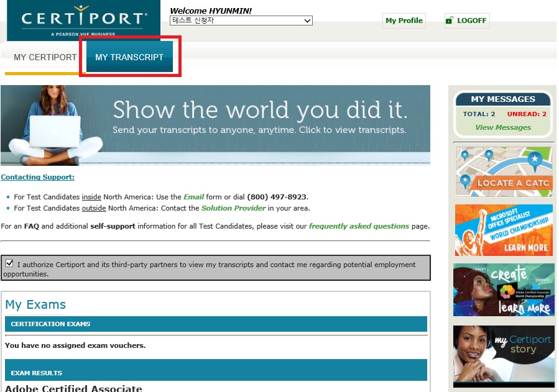Viewport: 559px width, 392px height.
Task: Switch to the MY CERTIPORT tab
Action: (x=45, y=57)
